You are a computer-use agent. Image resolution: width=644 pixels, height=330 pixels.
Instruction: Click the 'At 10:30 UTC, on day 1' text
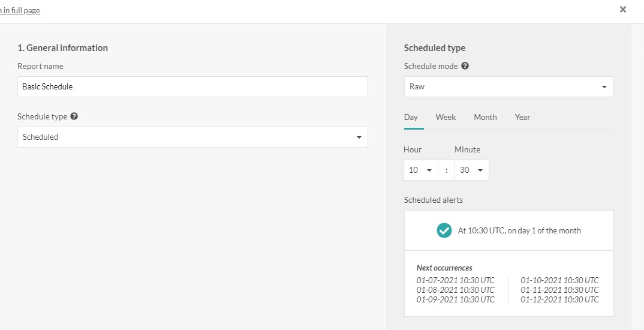519,230
